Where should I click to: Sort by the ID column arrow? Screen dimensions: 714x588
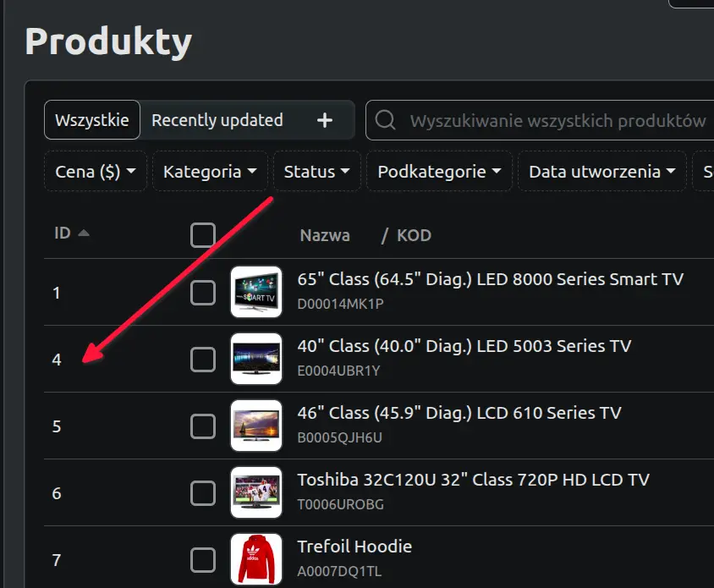pos(84,234)
